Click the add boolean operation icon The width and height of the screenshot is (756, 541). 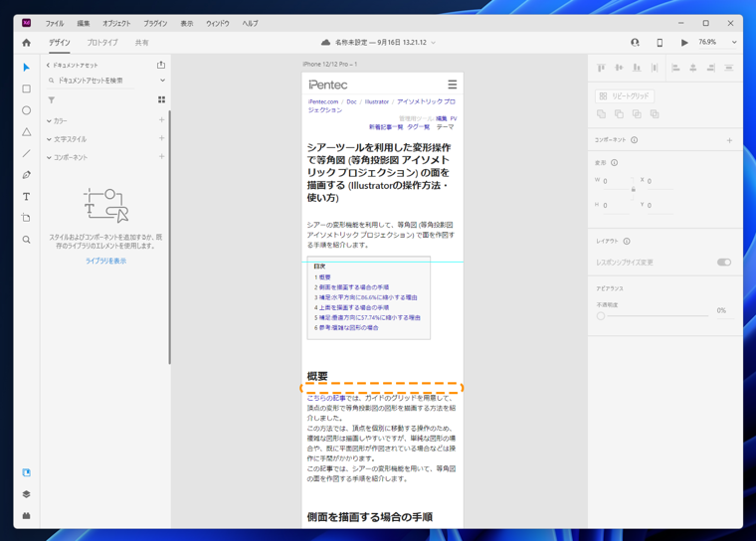click(x=601, y=114)
